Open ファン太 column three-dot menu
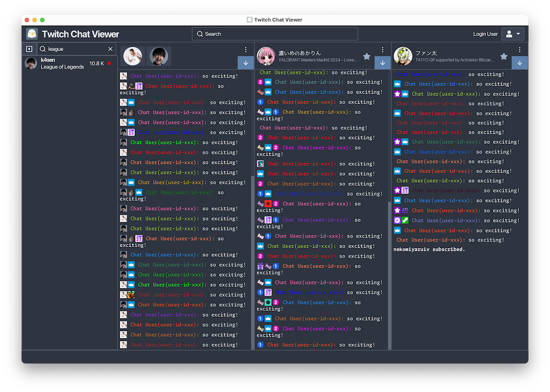The height and width of the screenshot is (392, 550). [x=519, y=49]
